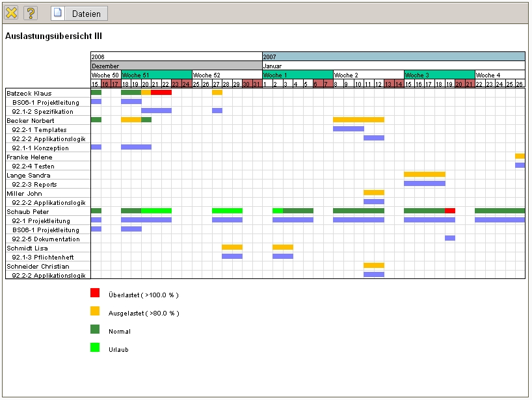Viewport: 532px width, 400px height.
Task: Select the Schaub Peter row label
Action: [27, 211]
